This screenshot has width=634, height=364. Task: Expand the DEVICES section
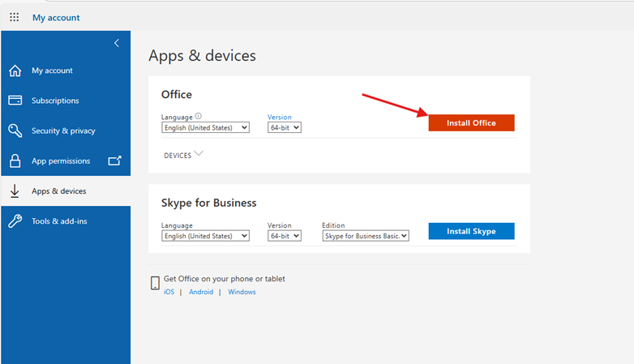[x=183, y=155]
